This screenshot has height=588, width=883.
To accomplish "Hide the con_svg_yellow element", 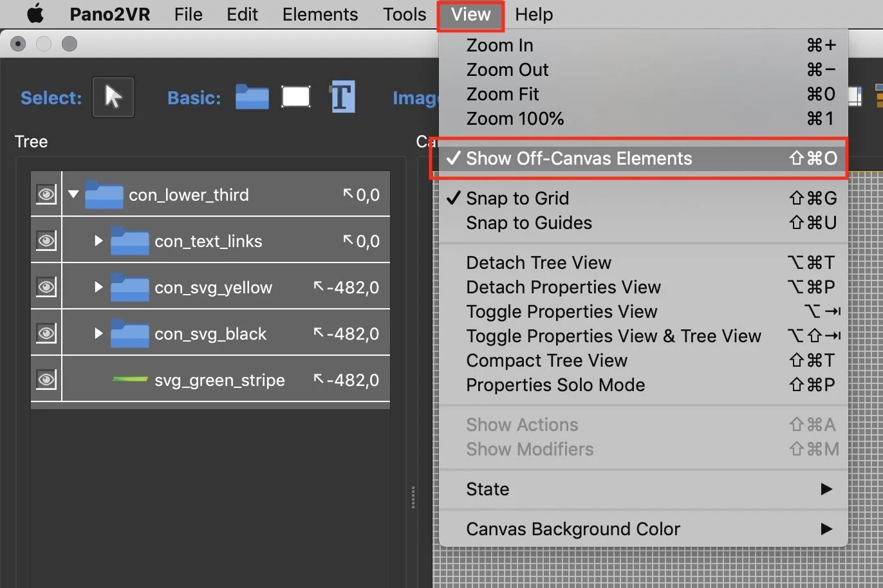I will [x=46, y=287].
